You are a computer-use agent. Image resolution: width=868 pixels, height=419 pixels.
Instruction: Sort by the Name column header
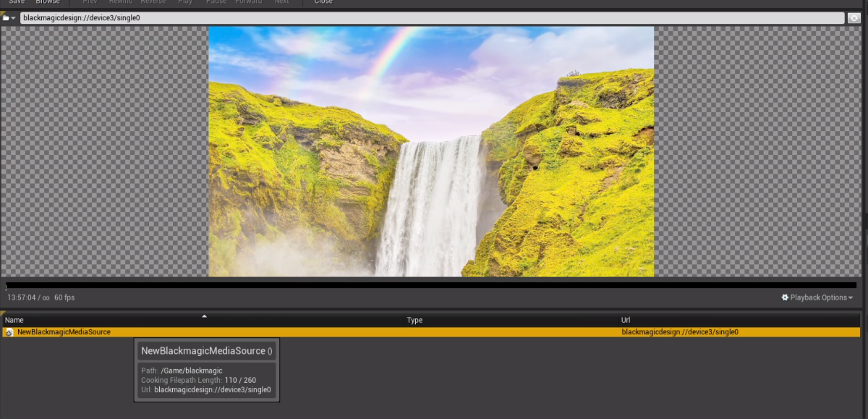(x=203, y=320)
